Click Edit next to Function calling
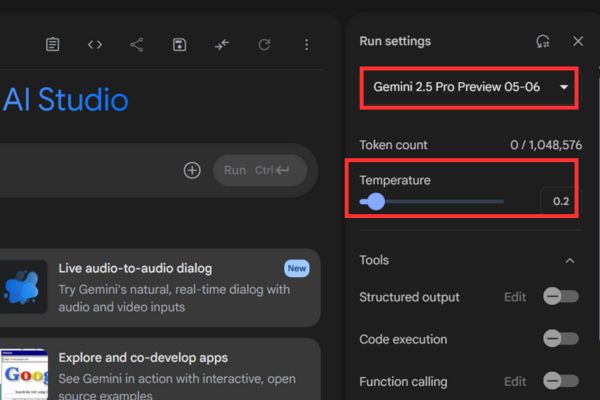This screenshot has width=600, height=400. coord(515,382)
